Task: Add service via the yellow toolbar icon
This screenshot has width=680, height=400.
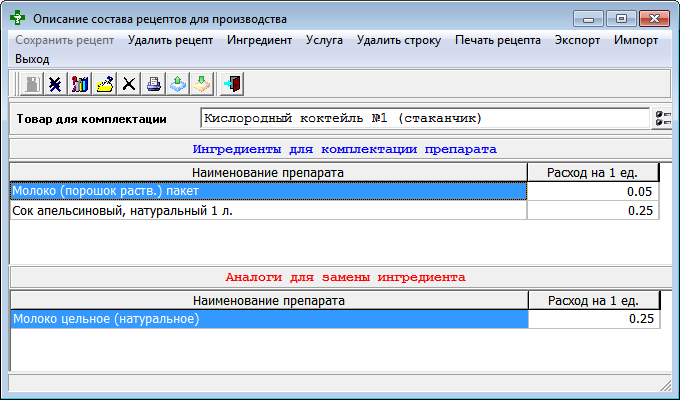Action: pyautogui.click(x=105, y=84)
